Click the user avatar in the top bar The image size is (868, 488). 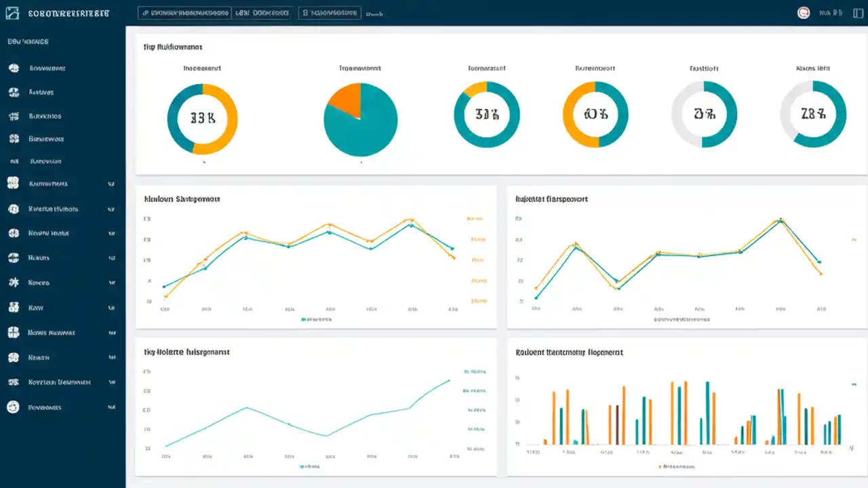(x=804, y=13)
